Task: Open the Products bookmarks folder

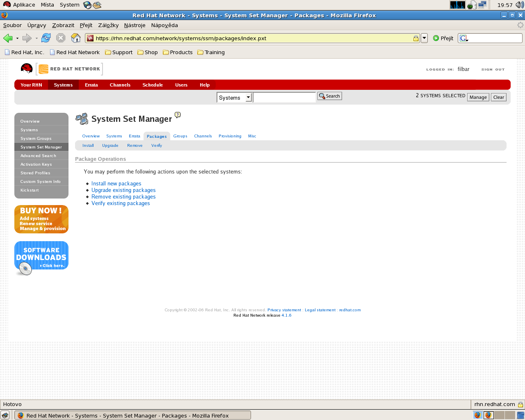Action: (178, 52)
